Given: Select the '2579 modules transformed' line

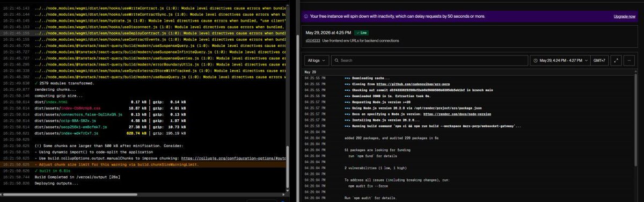Looking at the screenshot, I should [64, 83].
